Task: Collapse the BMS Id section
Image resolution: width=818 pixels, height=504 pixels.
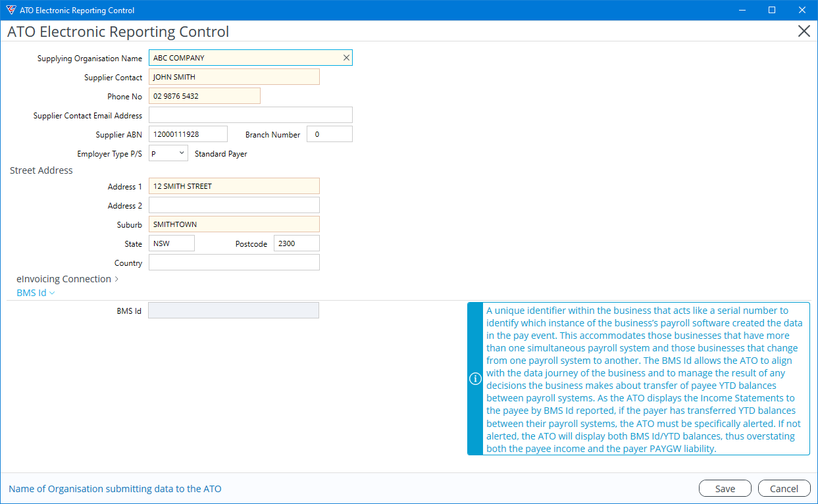Action: coord(36,293)
